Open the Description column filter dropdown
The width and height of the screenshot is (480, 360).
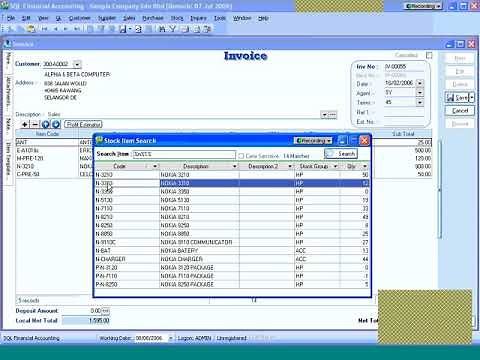point(235,166)
